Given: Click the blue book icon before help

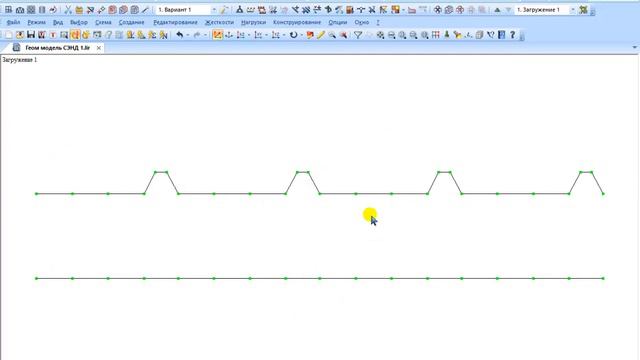Looking at the screenshot, I should (x=502, y=35).
